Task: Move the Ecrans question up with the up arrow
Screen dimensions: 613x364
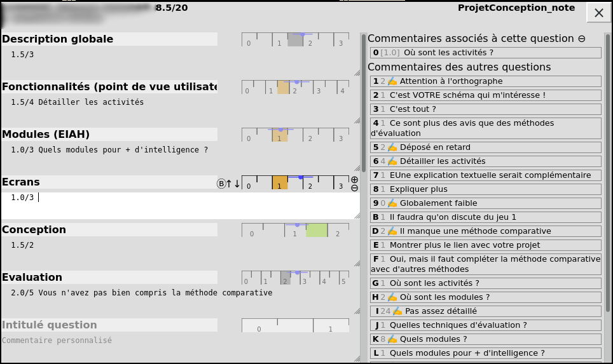Action: click(229, 184)
